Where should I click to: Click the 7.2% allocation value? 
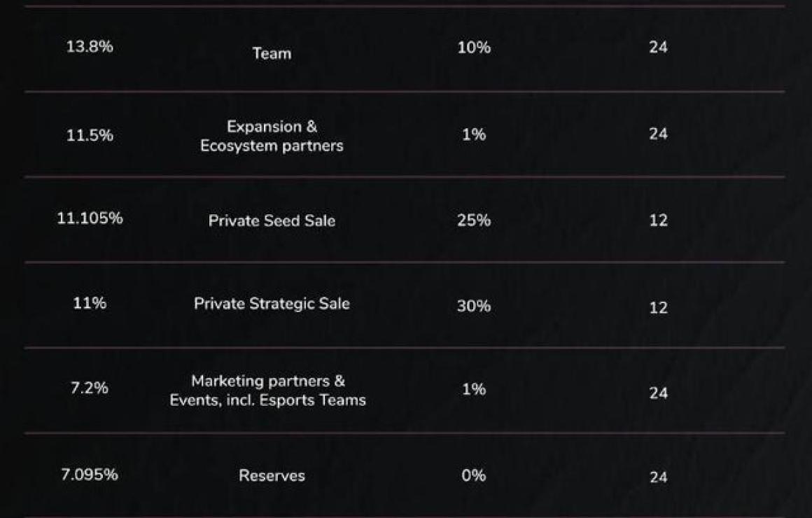90,388
